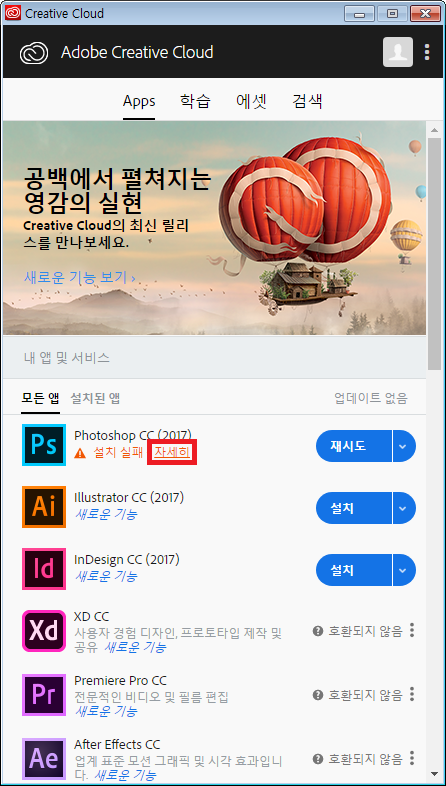Click the scrollbar up arrow
The width and height of the screenshot is (446, 786).
[x=434, y=129]
